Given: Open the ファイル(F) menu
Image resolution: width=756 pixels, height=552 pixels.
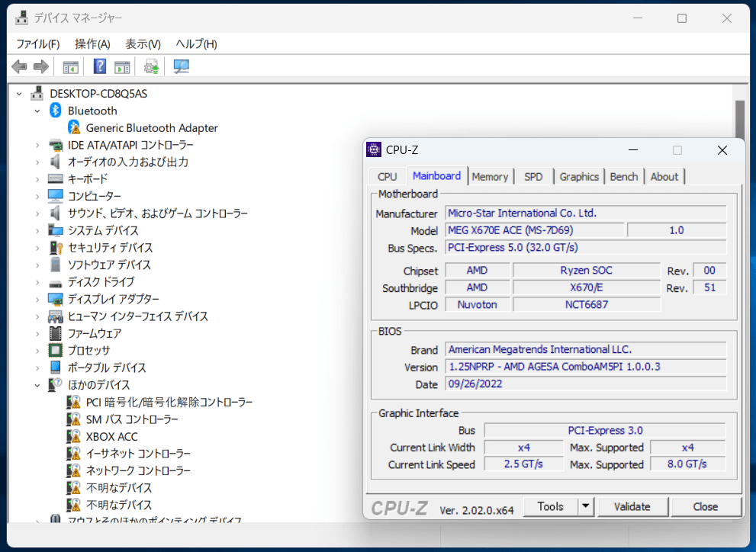Looking at the screenshot, I should (38, 44).
